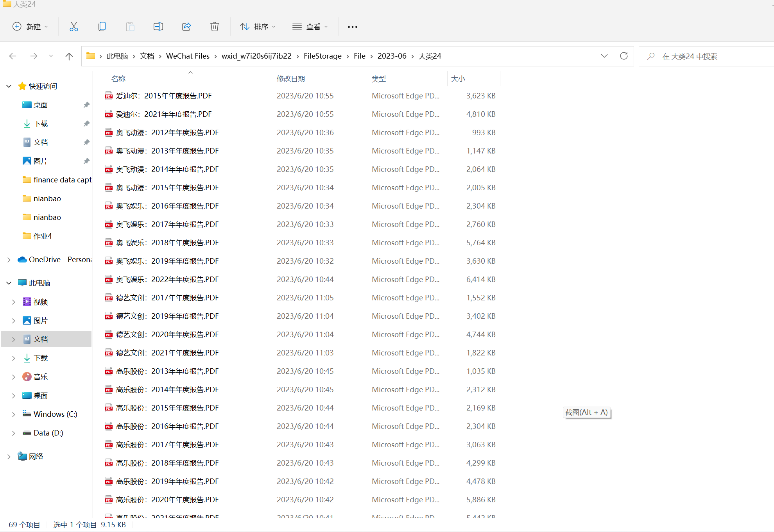Open 图片 under quick access

click(41, 161)
